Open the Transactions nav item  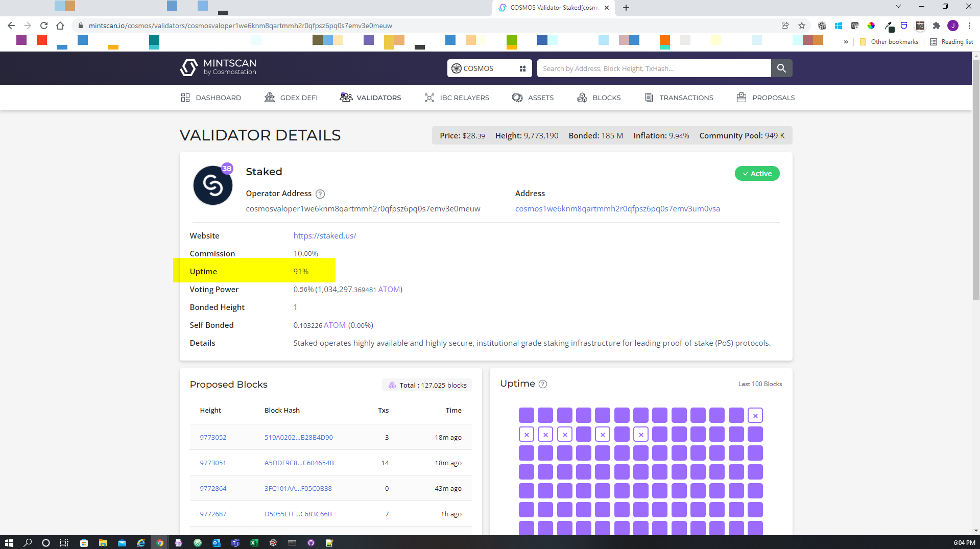679,98
